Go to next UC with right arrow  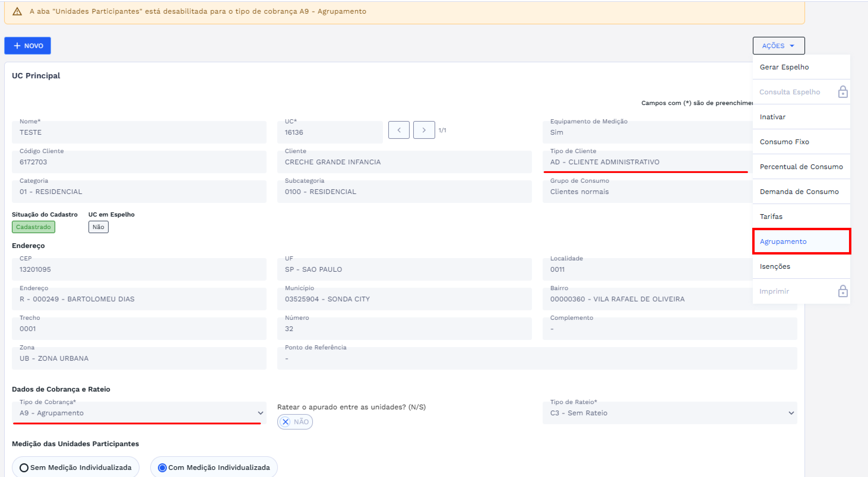pyautogui.click(x=424, y=130)
